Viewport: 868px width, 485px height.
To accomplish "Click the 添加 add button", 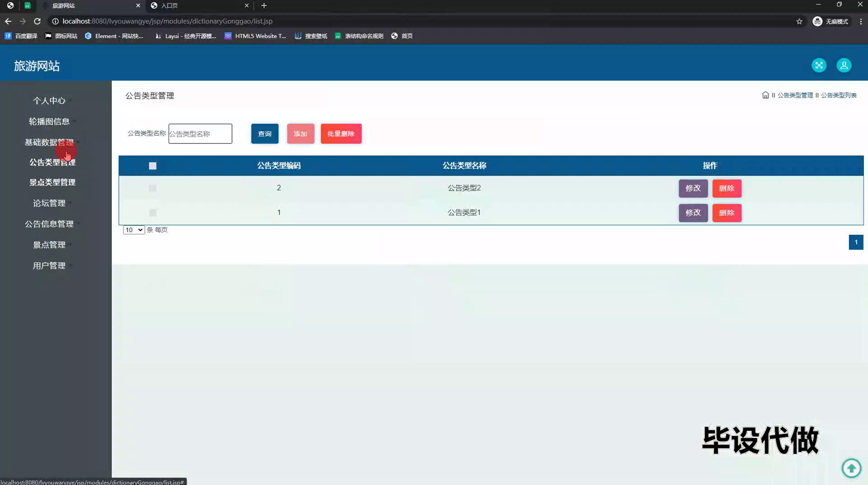I will 301,133.
